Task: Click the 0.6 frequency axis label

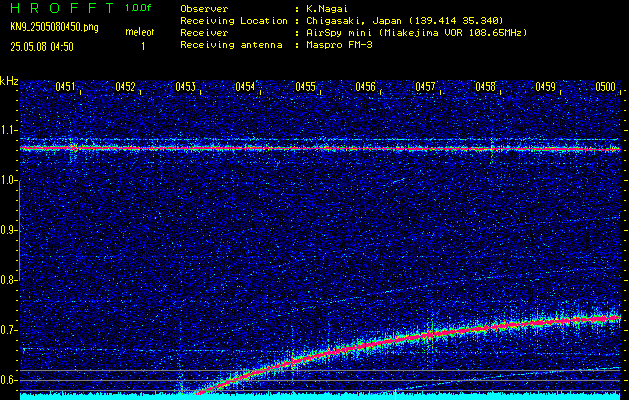Action: [9, 380]
